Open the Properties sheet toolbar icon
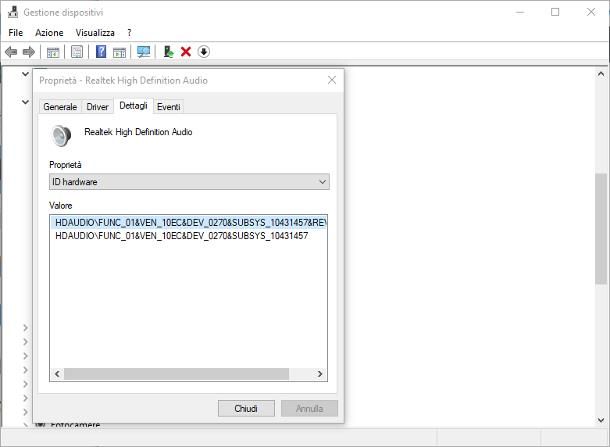Image resolution: width=610 pixels, height=447 pixels. (x=77, y=52)
